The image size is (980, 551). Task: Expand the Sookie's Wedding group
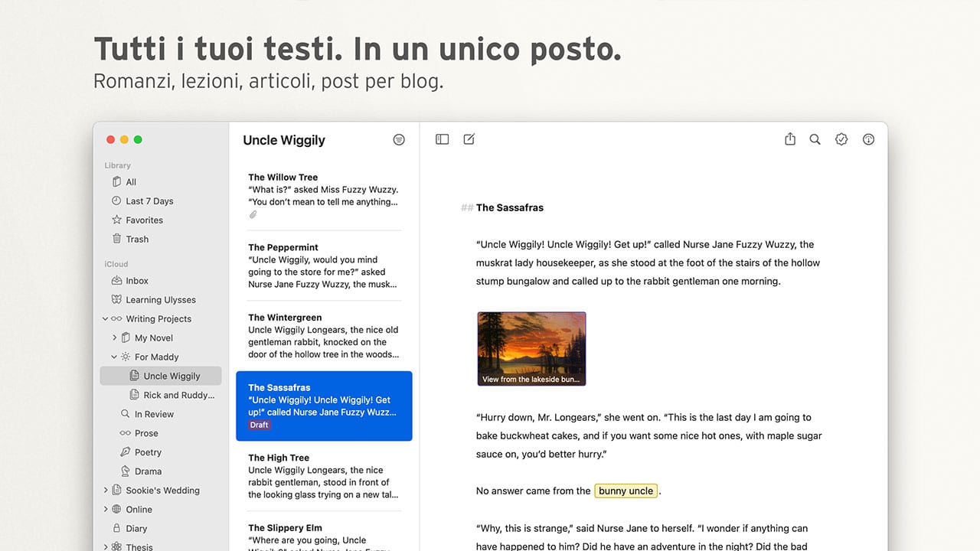pos(106,491)
